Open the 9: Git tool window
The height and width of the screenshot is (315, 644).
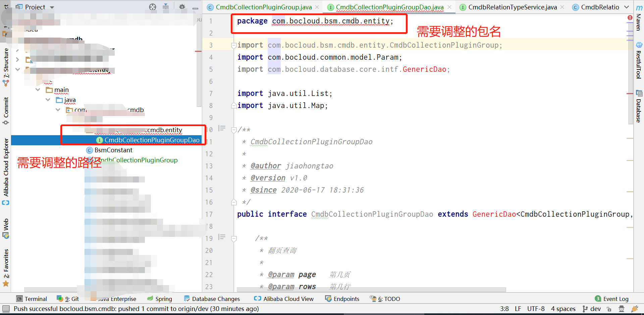[71, 299]
